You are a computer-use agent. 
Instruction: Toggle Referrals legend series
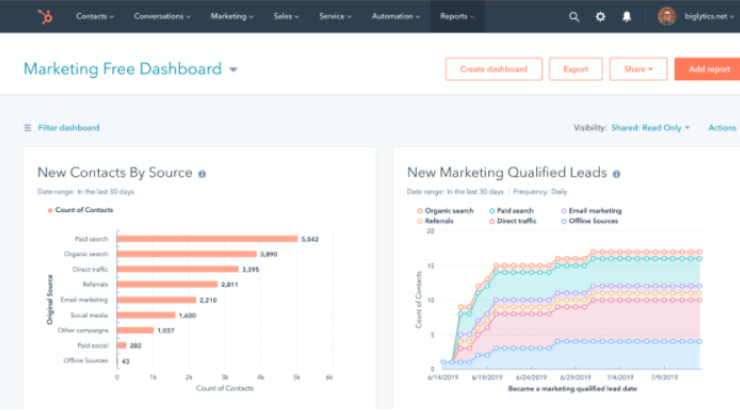coord(435,221)
